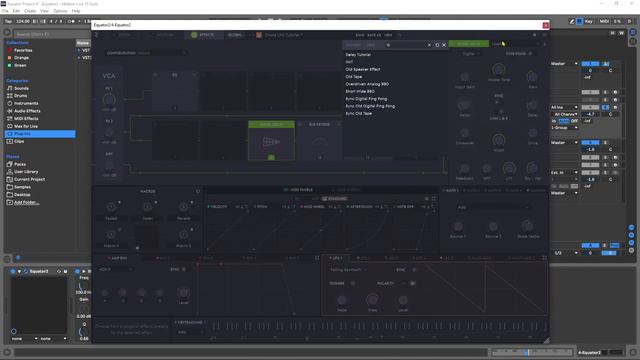Choose Overdriven Analog BBD preset

coord(367,84)
